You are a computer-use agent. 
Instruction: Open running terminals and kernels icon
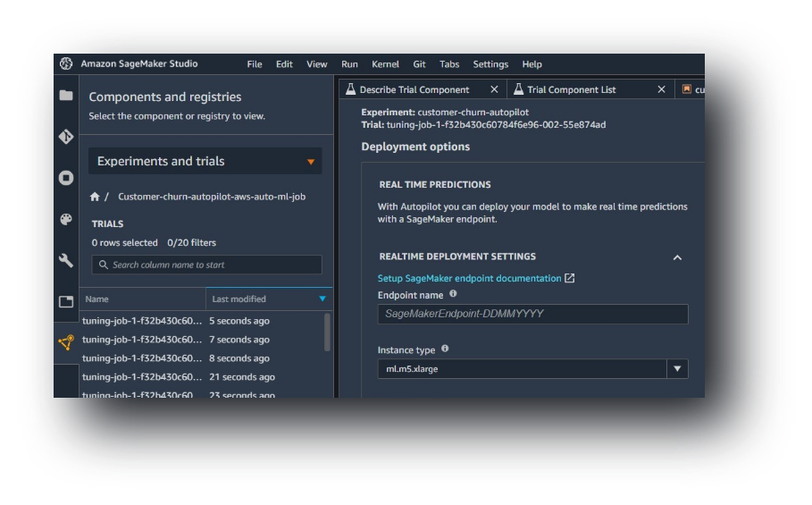click(x=66, y=178)
